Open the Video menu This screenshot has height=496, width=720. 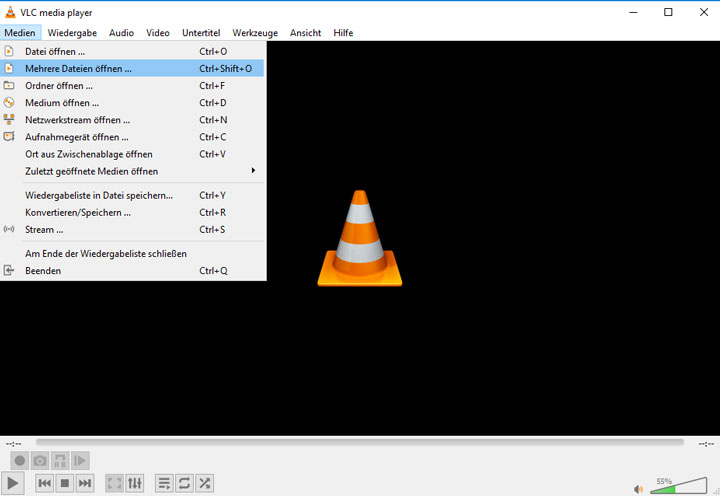pyautogui.click(x=158, y=33)
